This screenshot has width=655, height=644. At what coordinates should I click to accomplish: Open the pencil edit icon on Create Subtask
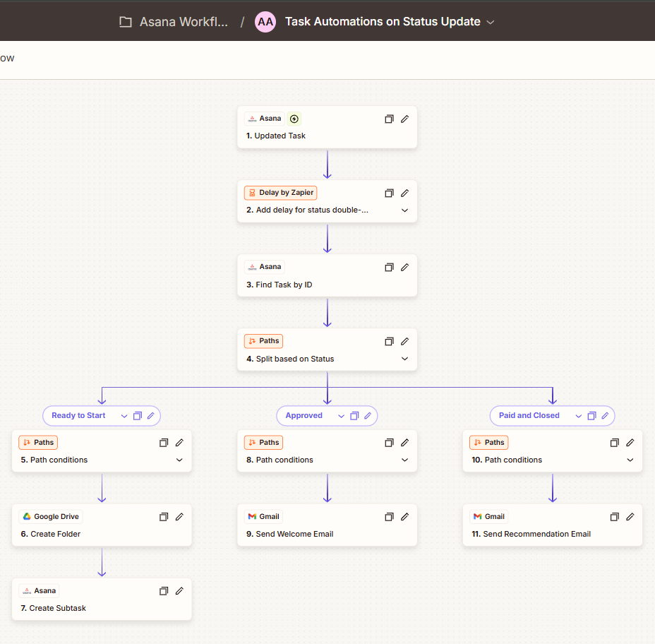tap(179, 590)
